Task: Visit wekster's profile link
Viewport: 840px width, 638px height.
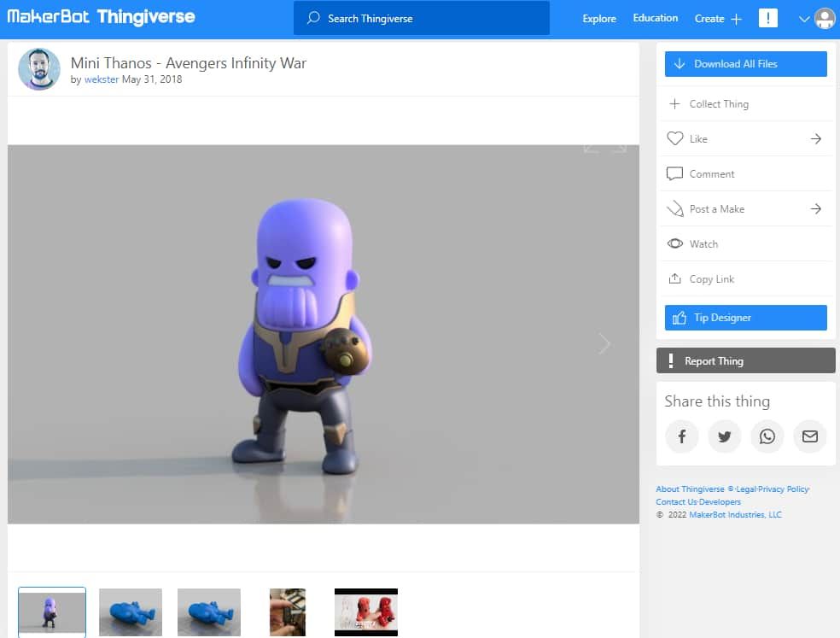Action: 102,79
